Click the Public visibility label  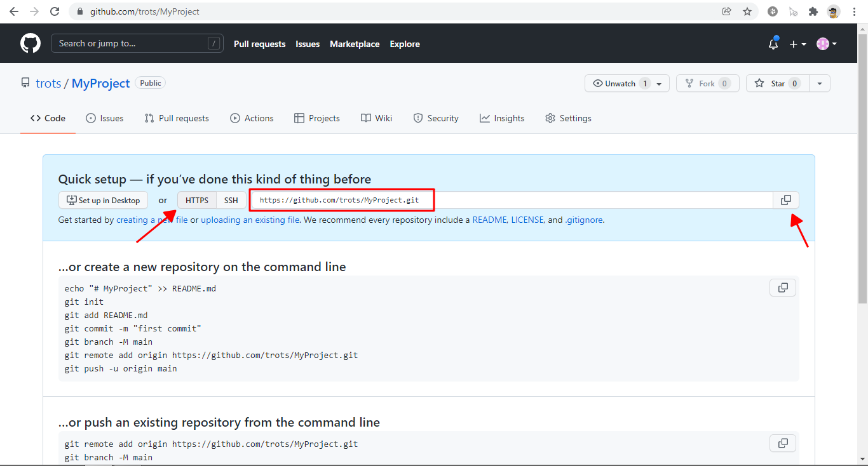coord(151,83)
